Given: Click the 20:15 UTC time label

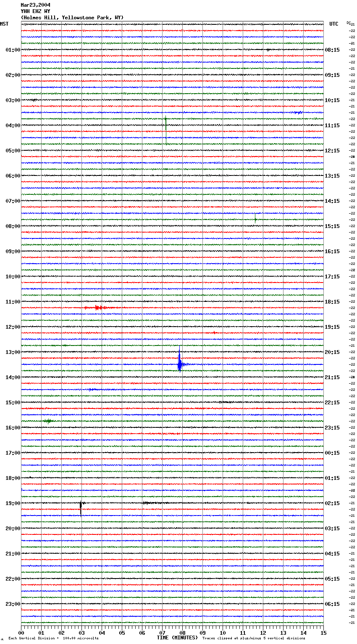Looking at the screenshot, I should (332, 352).
